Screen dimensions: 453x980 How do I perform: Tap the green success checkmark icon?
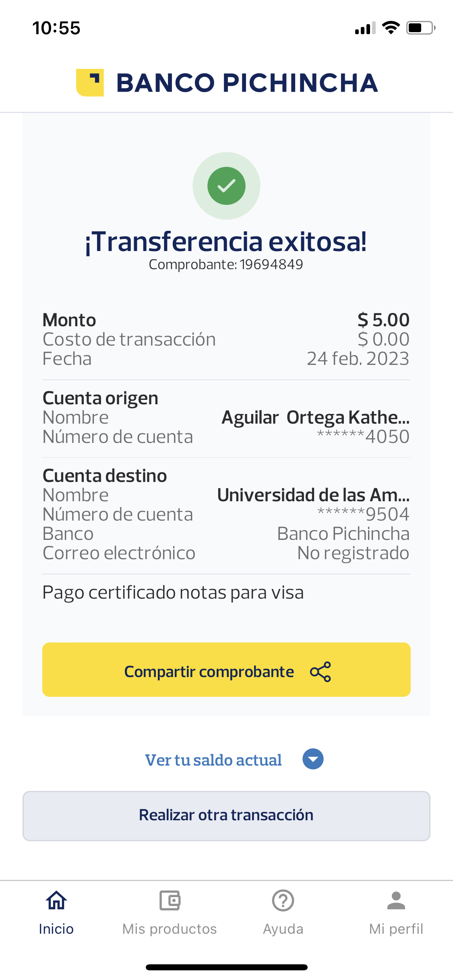[x=226, y=186]
